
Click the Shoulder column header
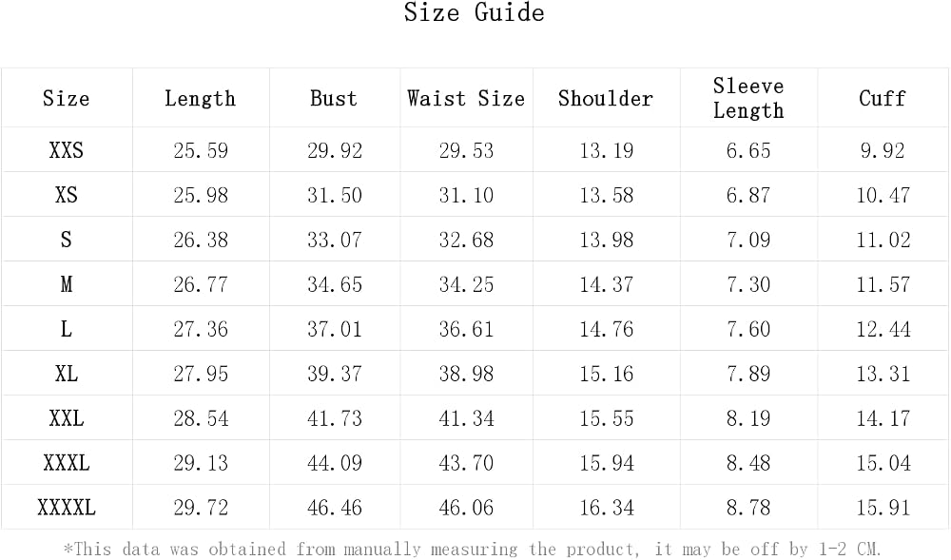click(x=605, y=98)
